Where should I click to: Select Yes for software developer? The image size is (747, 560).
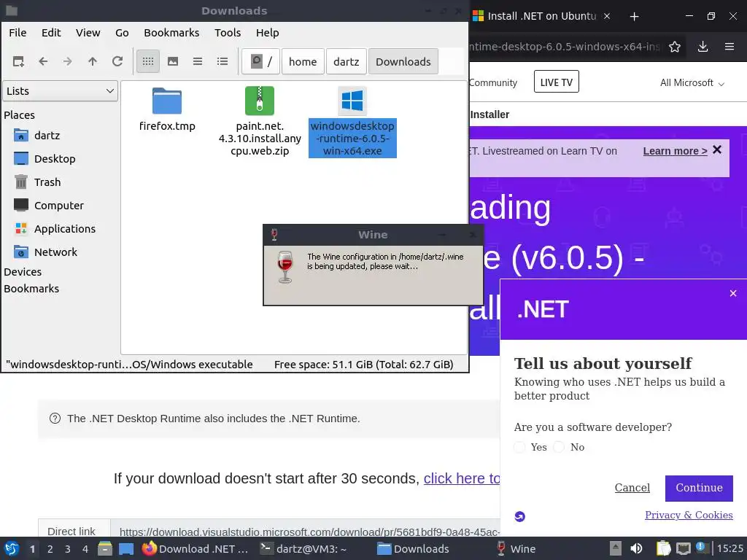click(x=519, y=447)
